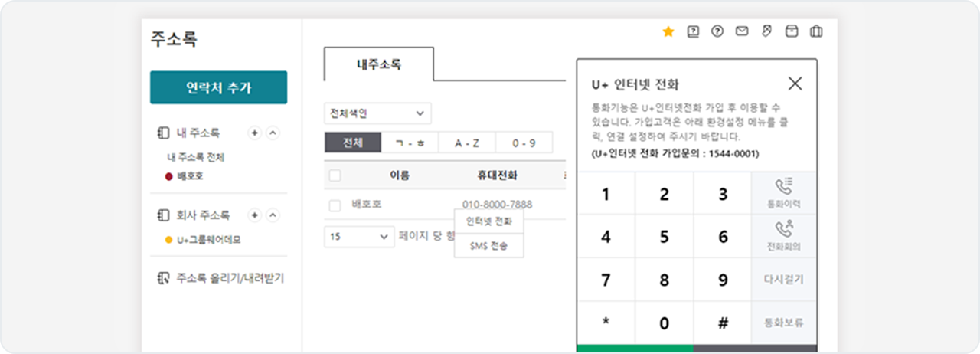Image resolution: width=980 pixels, height=354 pixels.
Task: Dial key 0 on the keypad
Action: (664, 323)
